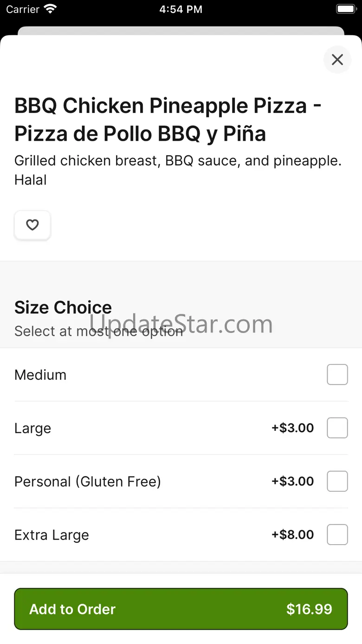Click the $16.99 order total
Image resolution: width=362 pixels, height=644 pixels.
[x=309, y=609]
